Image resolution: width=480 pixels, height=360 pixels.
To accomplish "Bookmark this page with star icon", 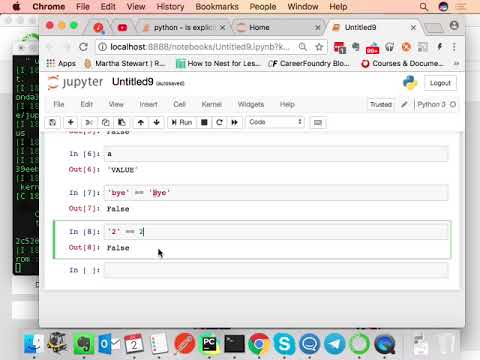I will click(x=319, y=47).
